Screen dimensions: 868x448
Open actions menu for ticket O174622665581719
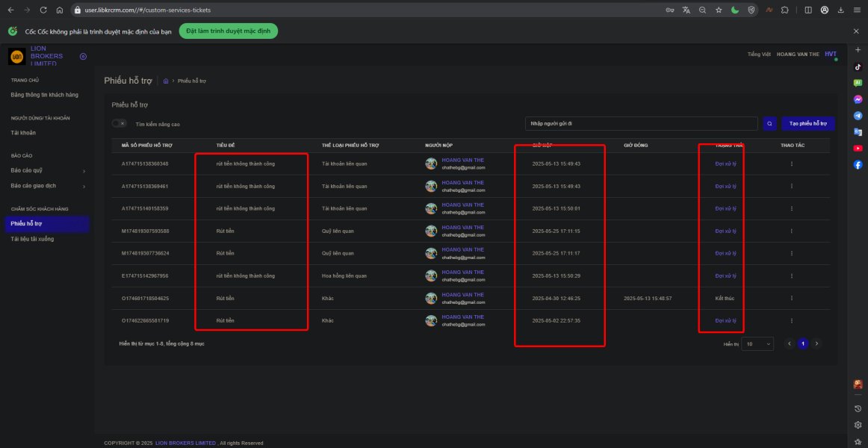click(792, 320)
